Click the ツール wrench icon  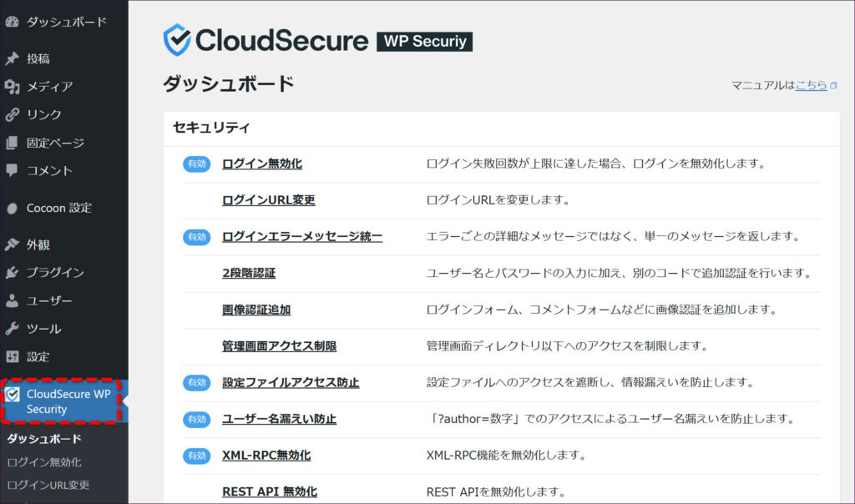[x=12, y=329]
